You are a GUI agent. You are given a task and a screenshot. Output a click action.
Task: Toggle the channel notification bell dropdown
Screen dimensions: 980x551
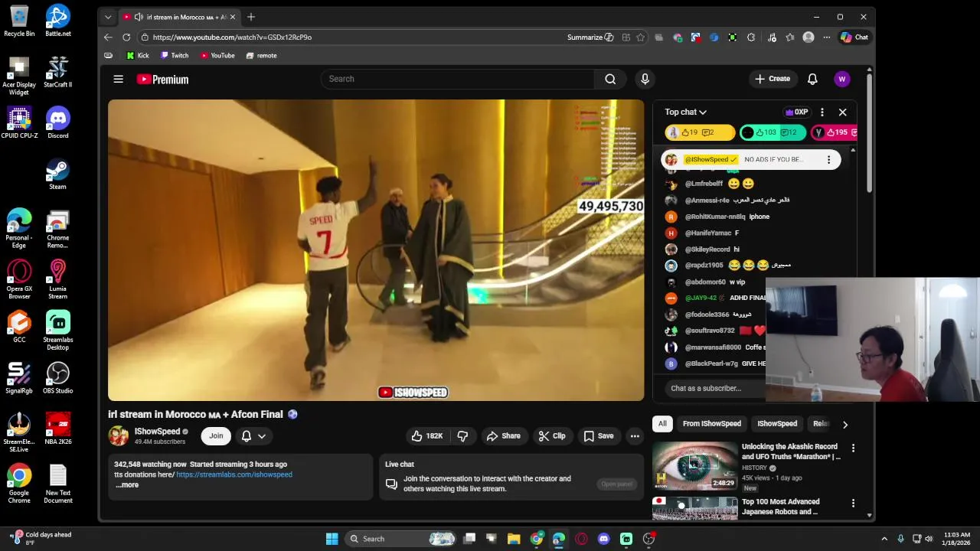pos(253,435)
